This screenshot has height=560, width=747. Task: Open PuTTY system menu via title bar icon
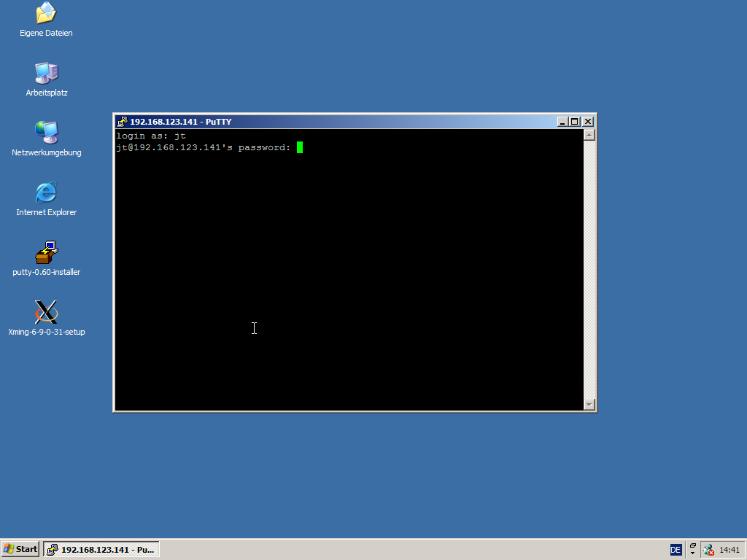(x=123, y=122)
